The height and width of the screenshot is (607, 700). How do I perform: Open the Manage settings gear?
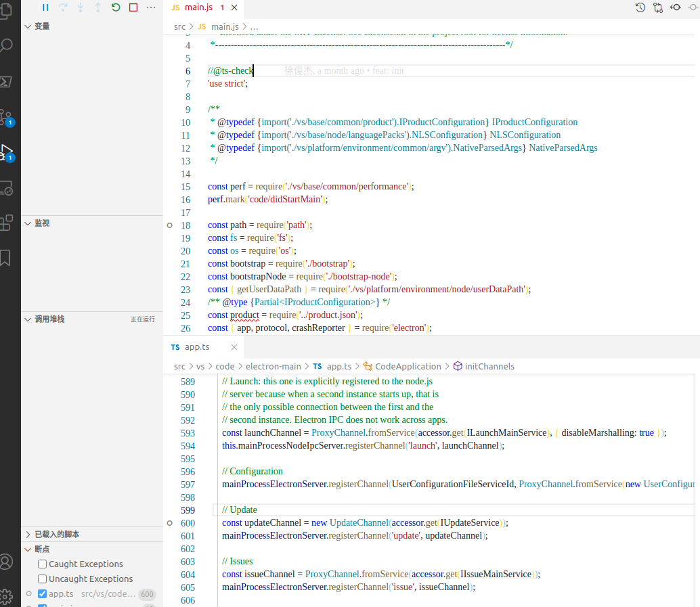pyautogui.click(x=6, y=596)
